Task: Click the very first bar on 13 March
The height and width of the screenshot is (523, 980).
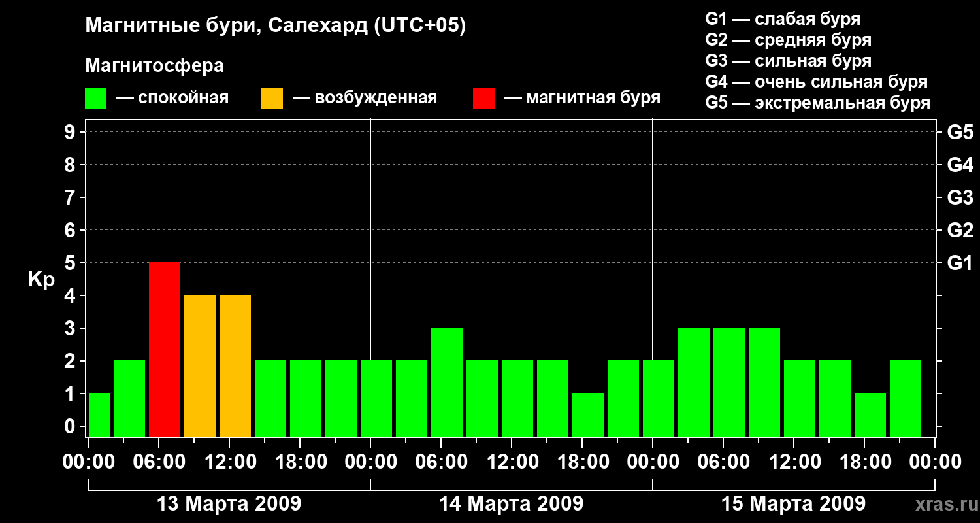Action: tap(99, 414)
